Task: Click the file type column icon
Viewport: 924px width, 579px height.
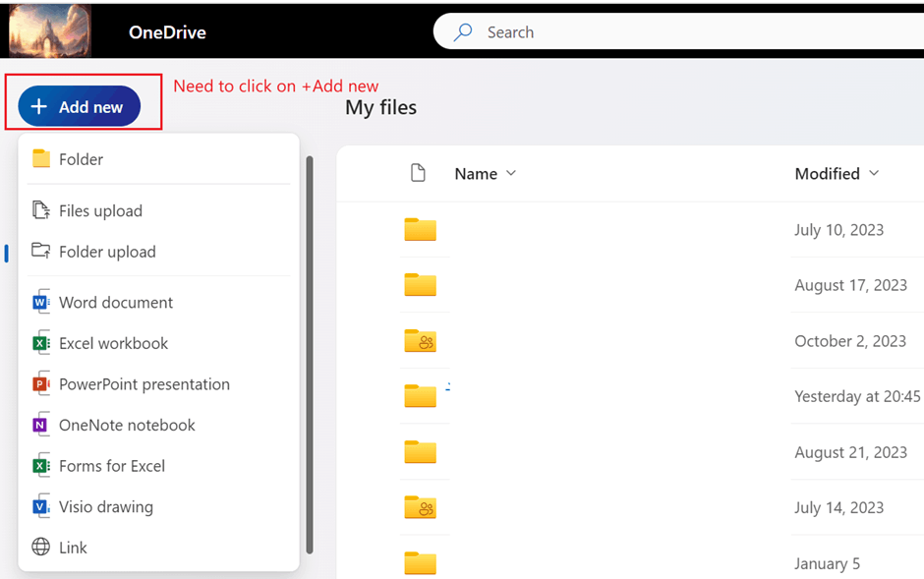Action: click(x=418, y=173)
